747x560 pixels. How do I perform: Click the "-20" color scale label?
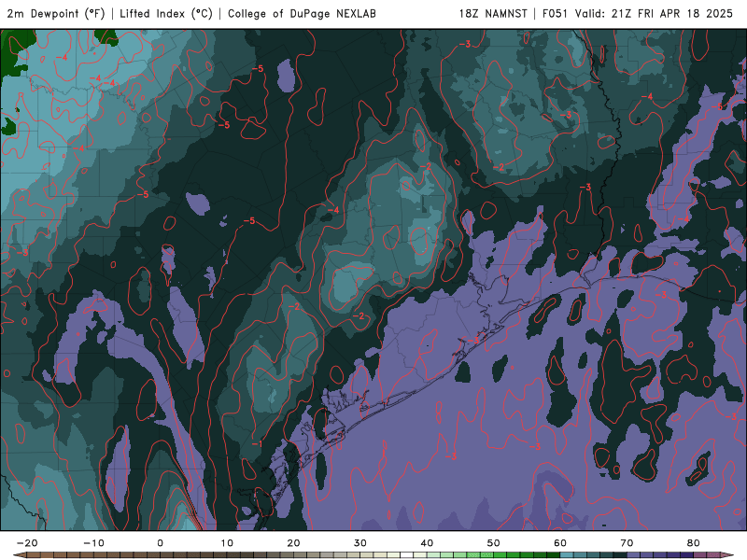pos(27,543)
